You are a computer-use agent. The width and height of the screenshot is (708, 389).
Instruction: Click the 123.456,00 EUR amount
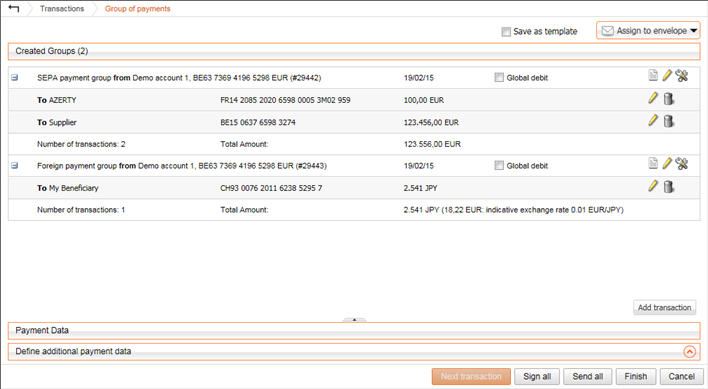(x=431, y=123)
